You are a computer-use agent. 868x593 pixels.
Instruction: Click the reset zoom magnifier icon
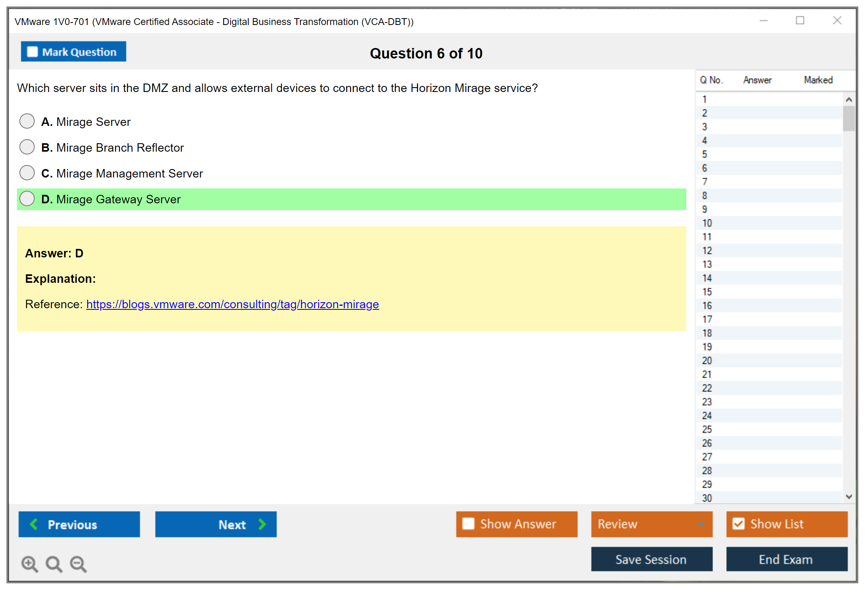click(54, 564)
